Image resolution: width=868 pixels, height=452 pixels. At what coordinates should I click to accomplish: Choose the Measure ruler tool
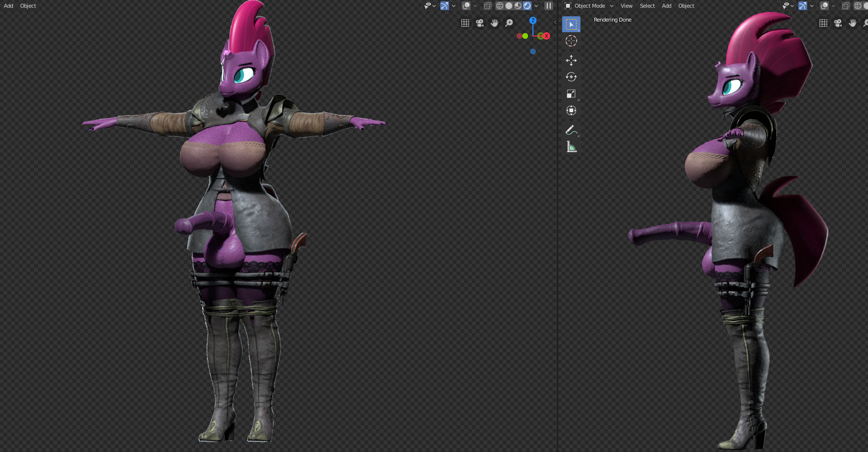click(x=571, y=147)
